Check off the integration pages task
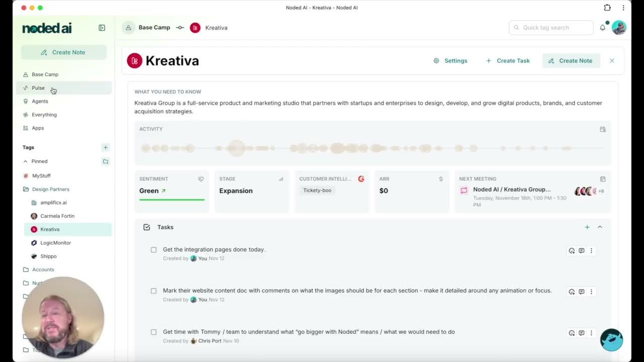The width and height of the screenshot is (644, 362). coord(153,250)
